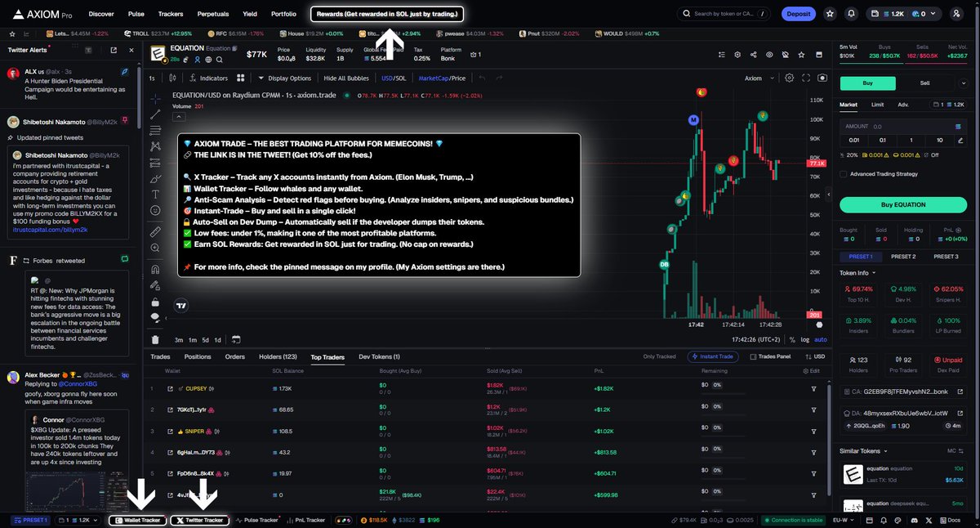Click the trash icon to remove drawings
This screenshot has height=528, width=980.
point(155,340)
